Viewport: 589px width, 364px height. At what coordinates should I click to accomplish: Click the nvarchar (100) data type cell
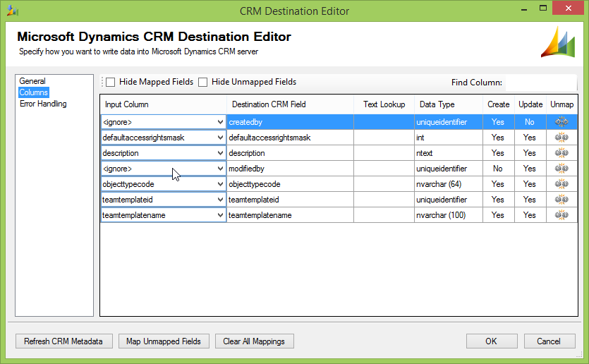[x=449, y=215]
